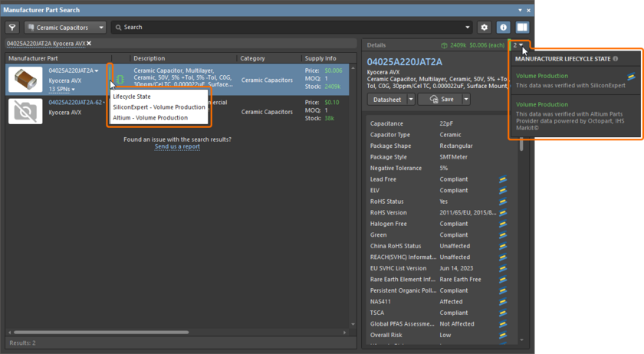The height and width of the screenshot is (354, 644).
Task: Expand the 13 SPNs supplier list
Action: coord(61,89)
